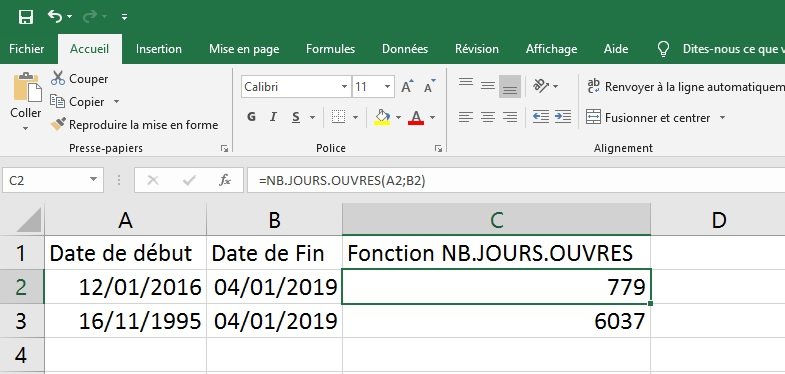Click formula bar with NB.JOURS.OUVRES formula
Viewport: 785px width, 374px height.
click(516, 180)
